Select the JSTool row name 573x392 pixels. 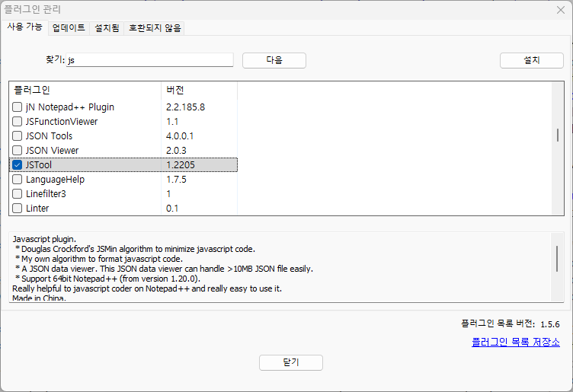(38, 165)
